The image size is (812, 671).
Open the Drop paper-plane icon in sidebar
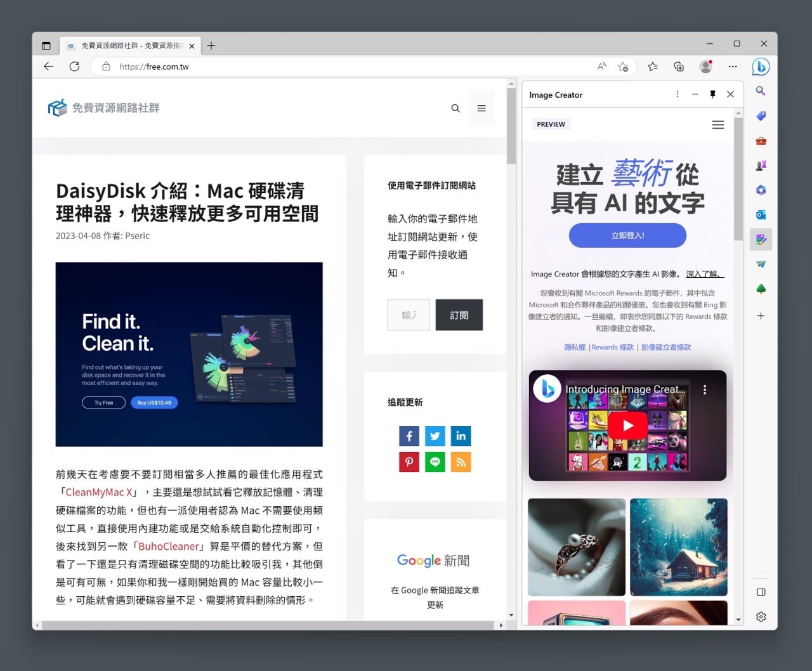[761, 264]
